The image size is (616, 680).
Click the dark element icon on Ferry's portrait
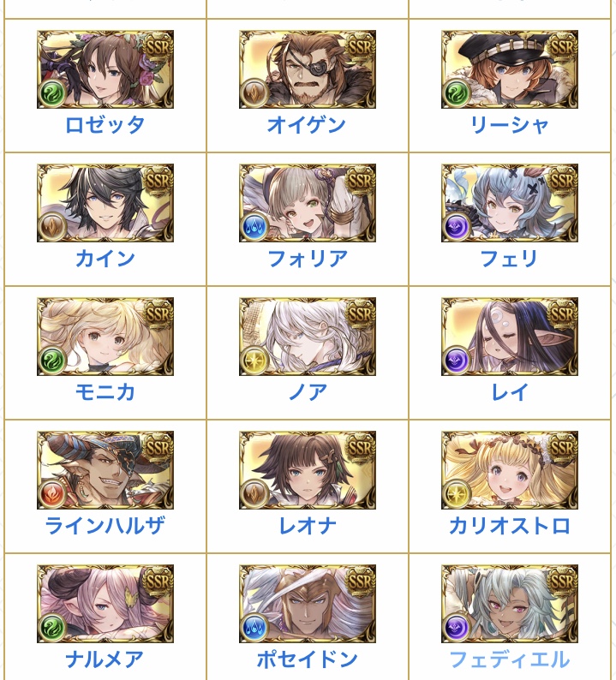pos(457,226)
